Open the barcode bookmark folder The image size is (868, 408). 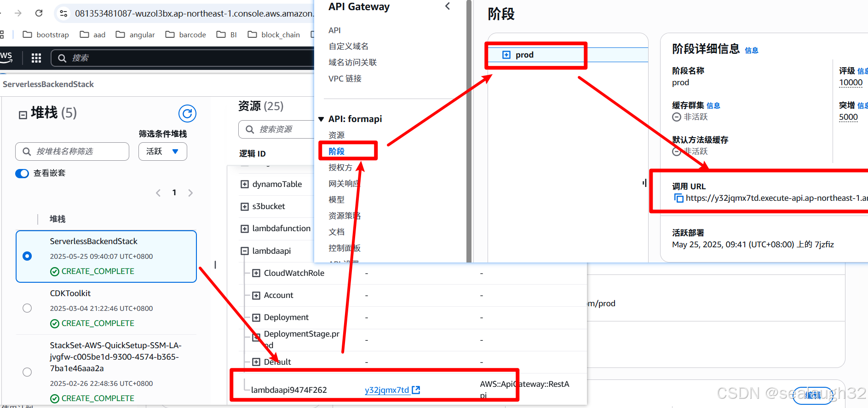click(185, 35)
